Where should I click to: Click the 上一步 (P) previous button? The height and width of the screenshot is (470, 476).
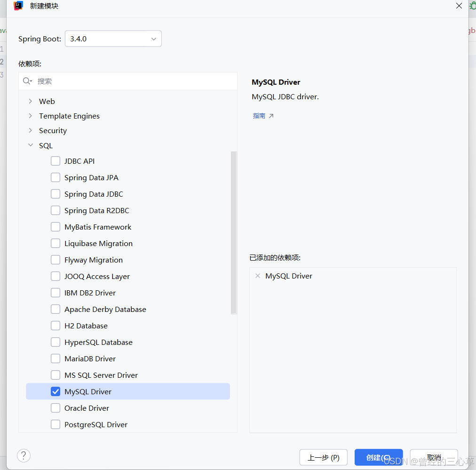323,457
